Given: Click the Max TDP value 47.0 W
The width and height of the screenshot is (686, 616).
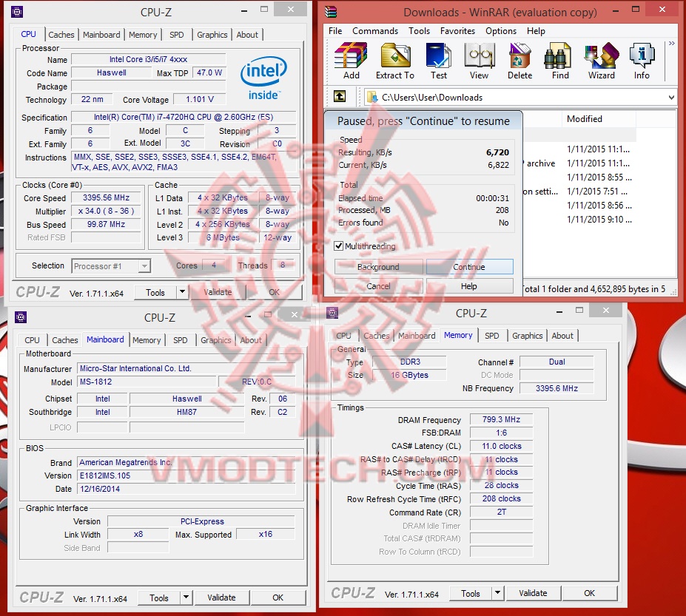Looking at the screenshot, I should (209, 72).
